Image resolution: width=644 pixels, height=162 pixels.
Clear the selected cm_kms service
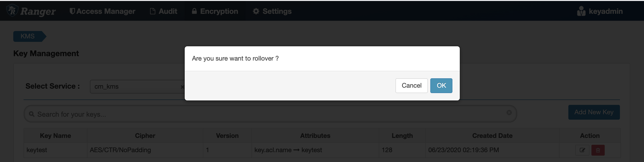[x=182, y=87]
